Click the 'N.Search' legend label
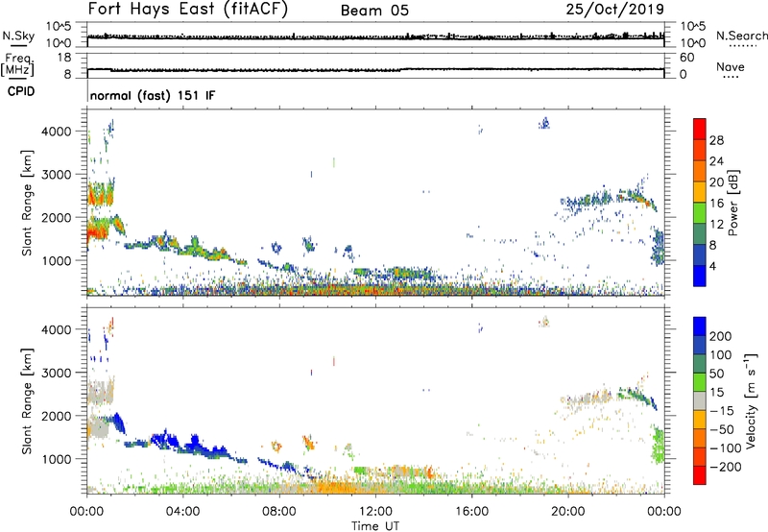 tap(741, 36)
